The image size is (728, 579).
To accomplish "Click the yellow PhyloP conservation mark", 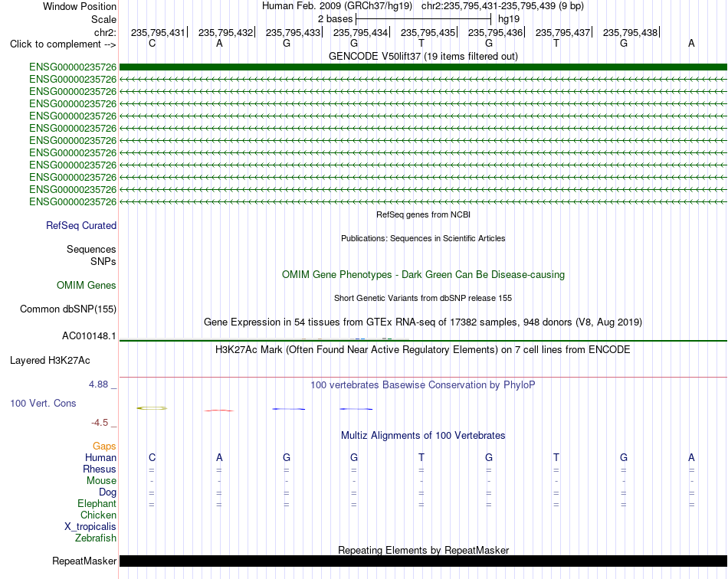I will tap(152, 408).
